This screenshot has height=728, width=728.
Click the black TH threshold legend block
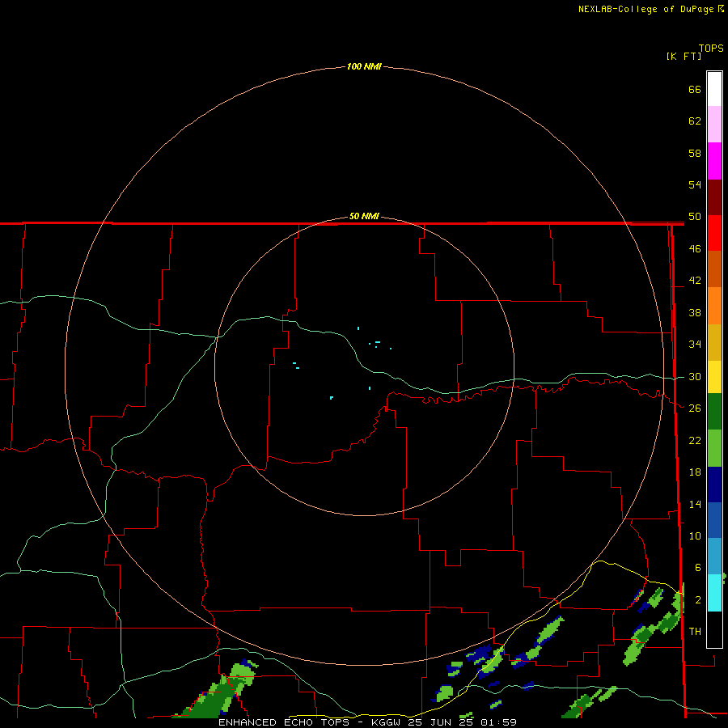pos(714,629)
